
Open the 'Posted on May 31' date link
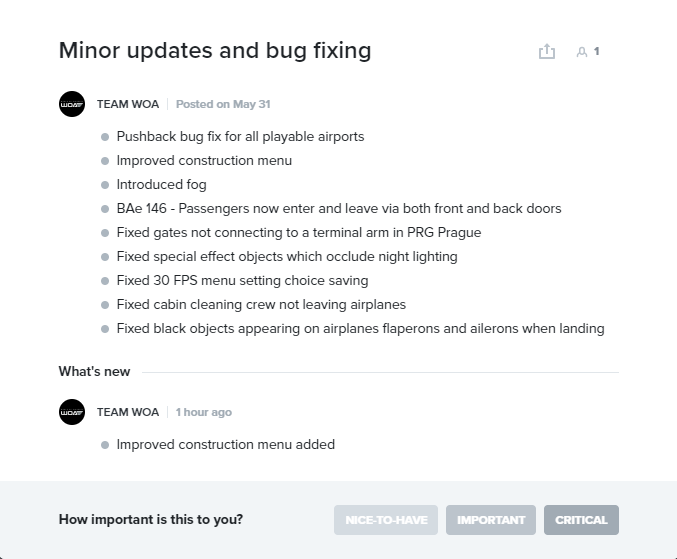[x=223, y=104]
